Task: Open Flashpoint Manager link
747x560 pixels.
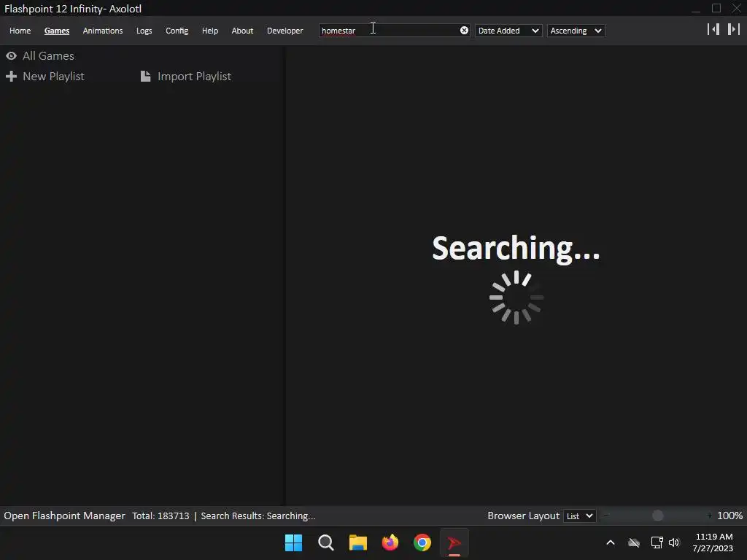Action: click(x=64, y=516)
